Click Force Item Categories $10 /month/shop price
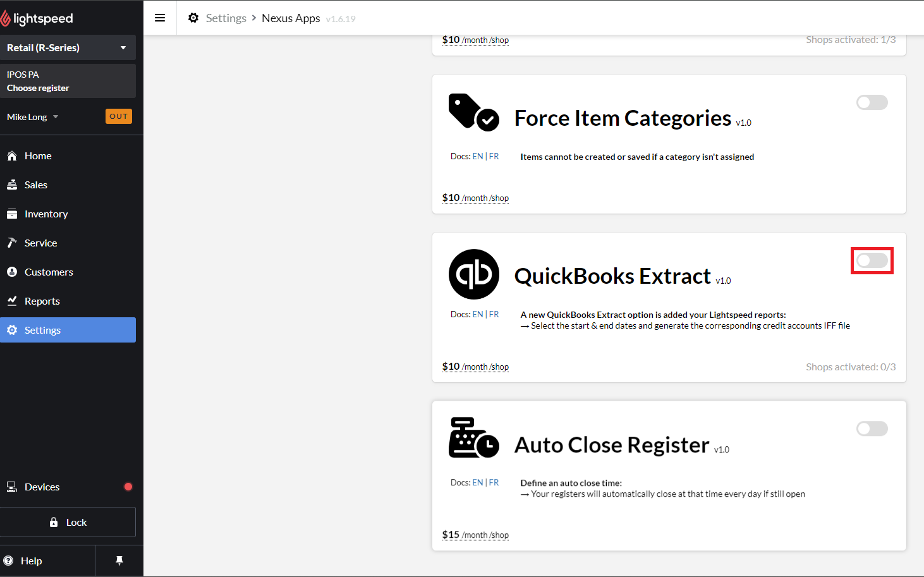The height and width of the screenshot is (577, 924). click(475, 198)
